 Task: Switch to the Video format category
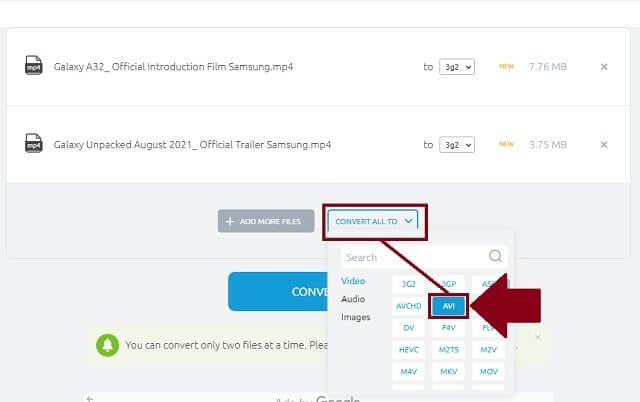coord(353,281)
